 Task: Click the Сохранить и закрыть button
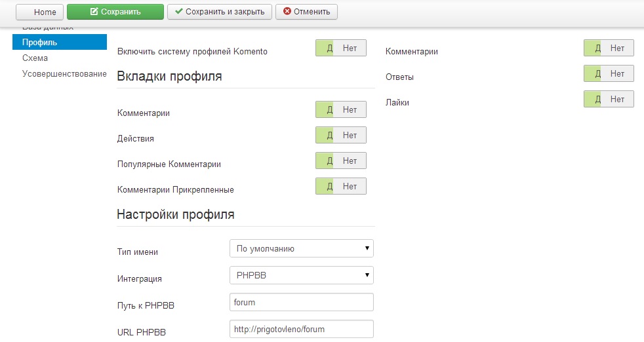[220, 12]
